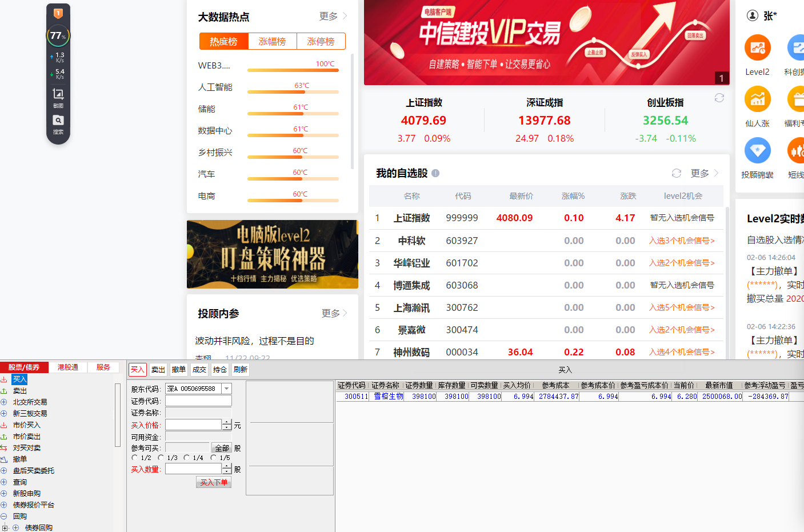The image size is (804, 532).
Task: Open 更多 link in 我的自选股
Action: tap(705, 173)
